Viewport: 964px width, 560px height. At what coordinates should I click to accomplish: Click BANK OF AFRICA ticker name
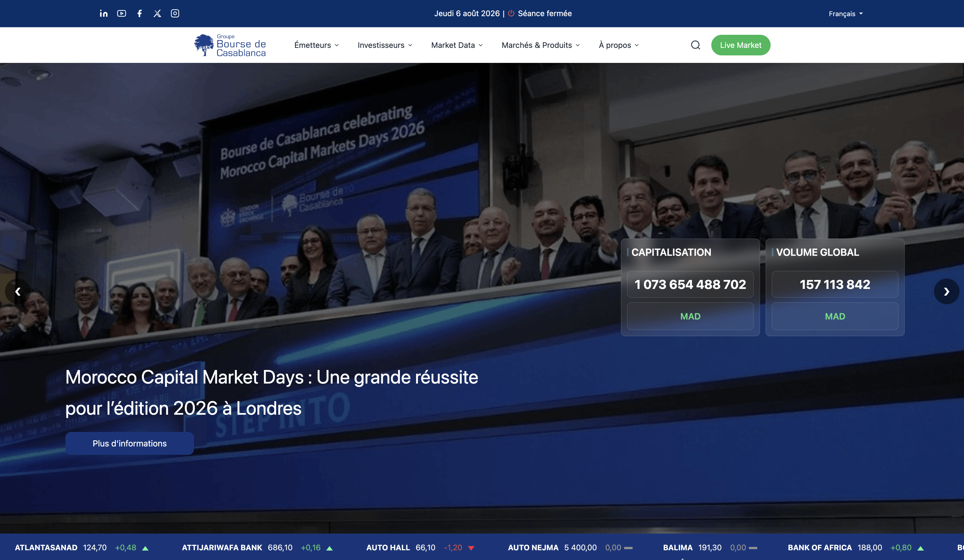[x=820, y=548]
